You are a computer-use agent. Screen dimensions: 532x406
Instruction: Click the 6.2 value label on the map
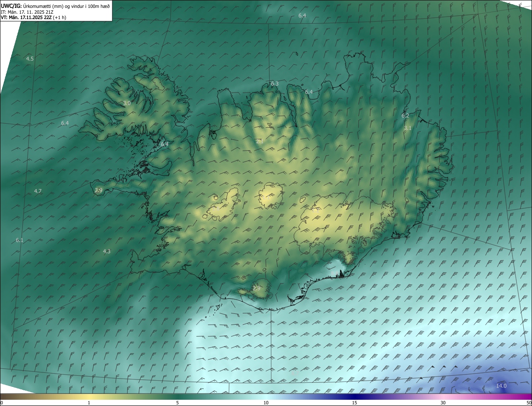(x=405, y=115)
